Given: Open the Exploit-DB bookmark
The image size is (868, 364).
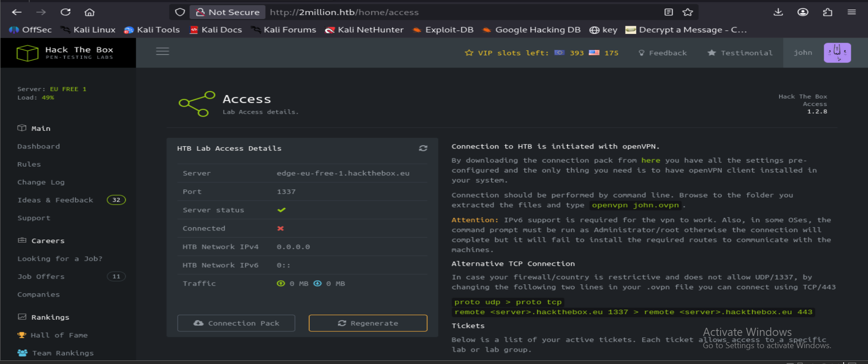Looking at the screenshot, I should [x=443, y=30].
